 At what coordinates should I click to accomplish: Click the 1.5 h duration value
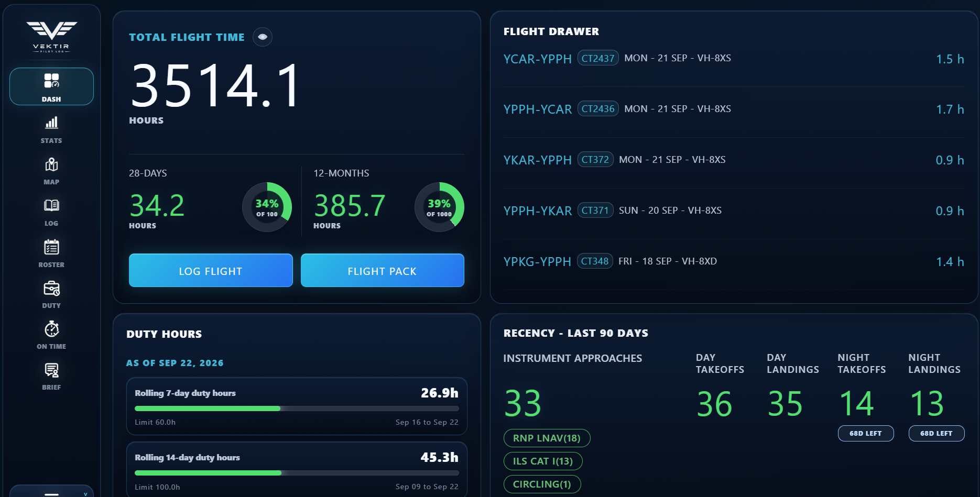(x=950, y=59)
